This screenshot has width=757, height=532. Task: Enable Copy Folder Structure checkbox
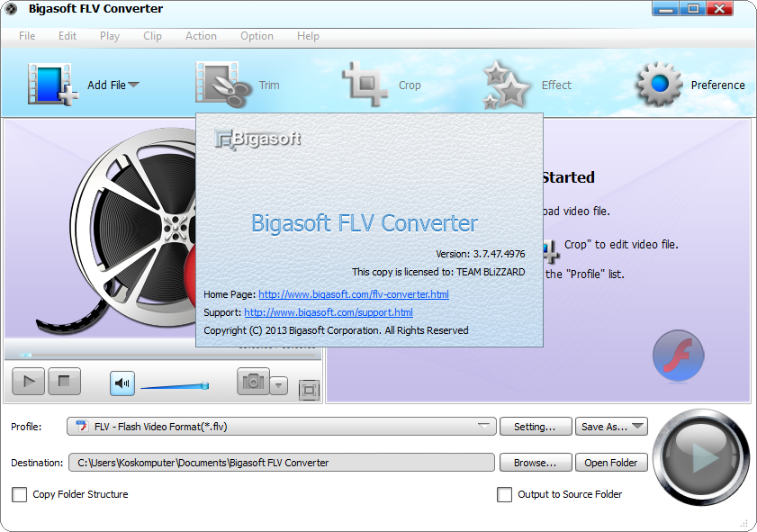click(x=19, y=494)
